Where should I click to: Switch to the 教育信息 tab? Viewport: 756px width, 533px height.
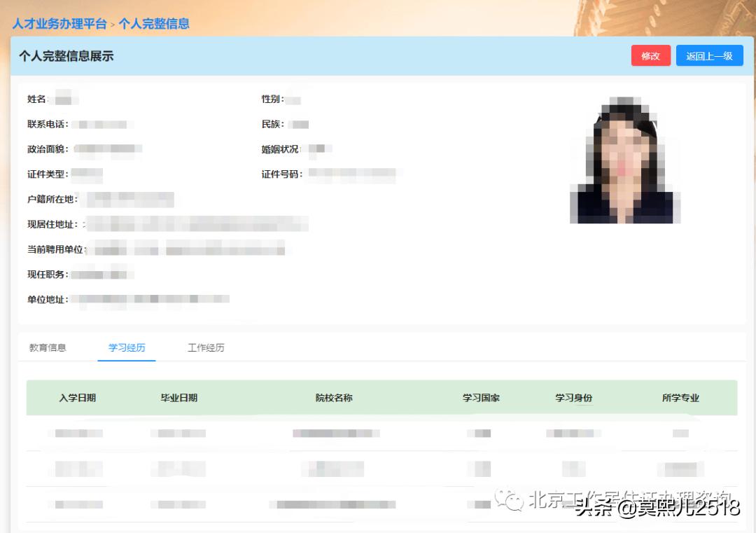48,347
